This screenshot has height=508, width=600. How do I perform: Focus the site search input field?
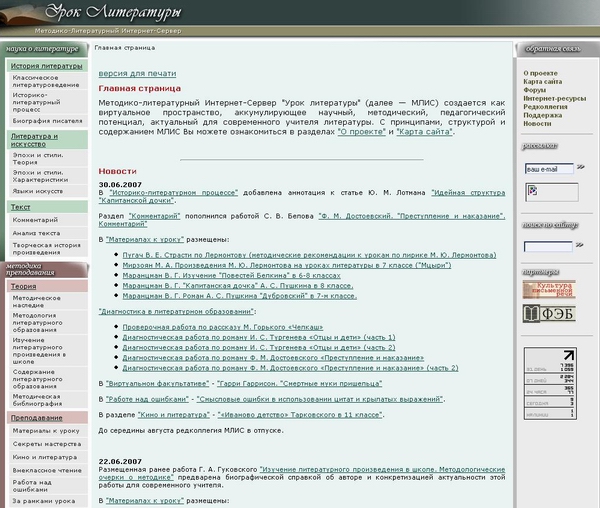[x=548, y=247]
